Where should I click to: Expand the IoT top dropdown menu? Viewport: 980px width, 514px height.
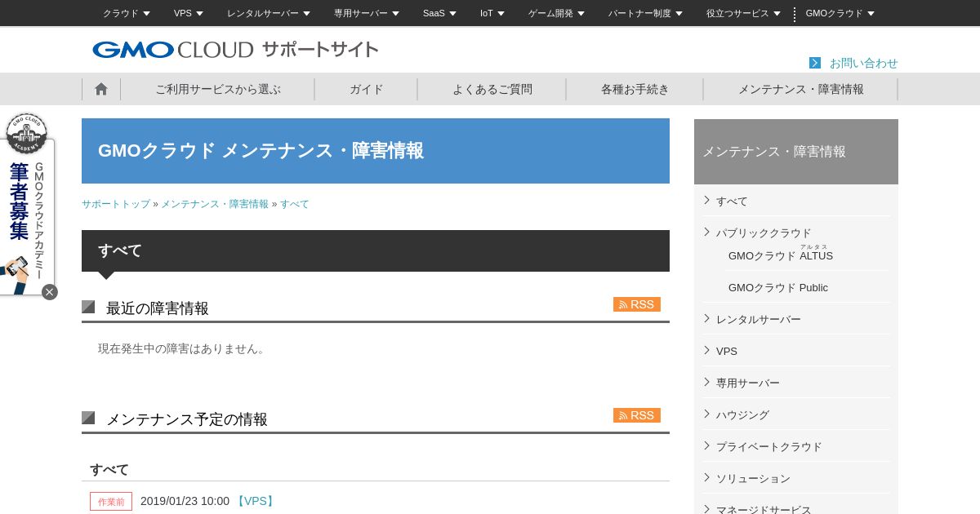492,13
